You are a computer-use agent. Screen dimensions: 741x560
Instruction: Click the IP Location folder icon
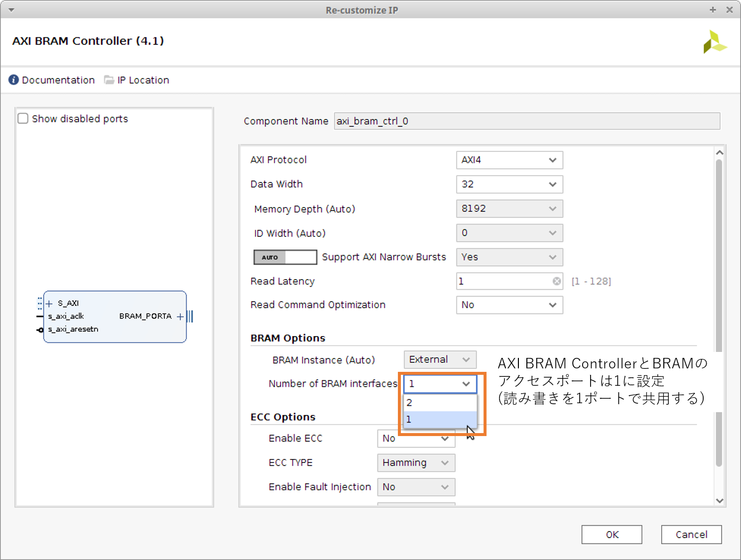click(x=109, y=80)
